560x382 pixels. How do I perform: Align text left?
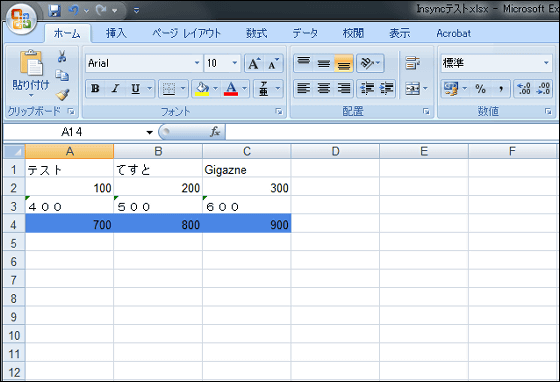pyautogui.click(x=304, y=89)
